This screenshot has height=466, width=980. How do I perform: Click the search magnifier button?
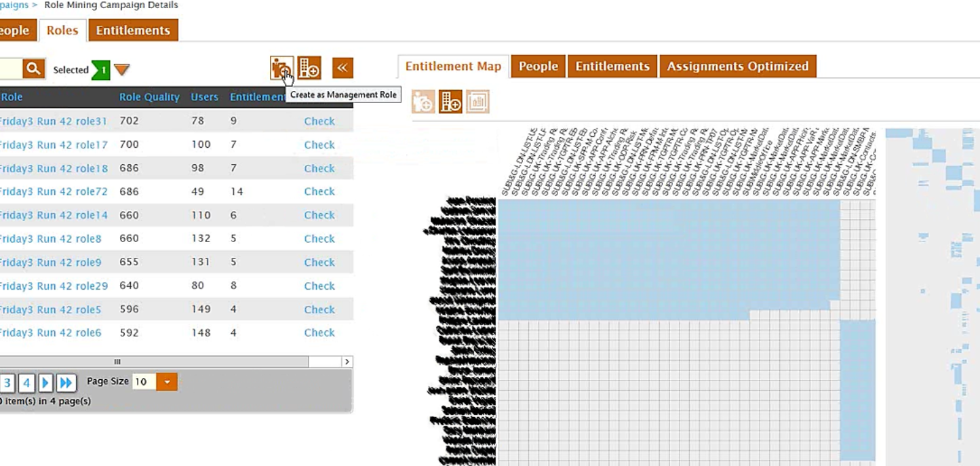(33, 69)
